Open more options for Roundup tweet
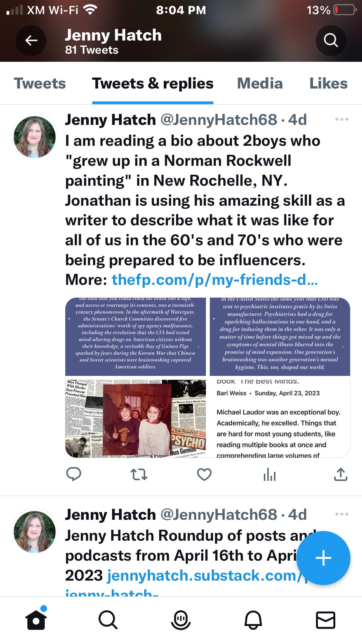Viewport: 362px width, 644px height. click(342, 514)
